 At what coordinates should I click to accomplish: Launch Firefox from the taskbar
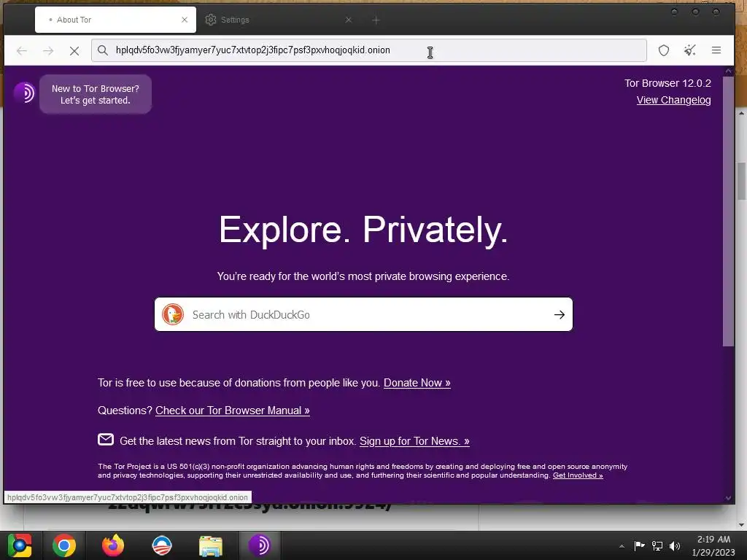tap(113, 545)
